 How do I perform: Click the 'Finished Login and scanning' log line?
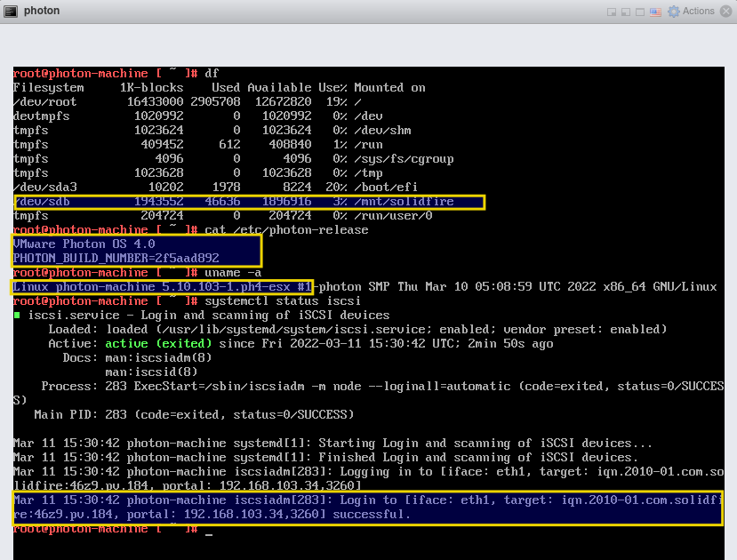pyautogui.click(x=325, y=458)
